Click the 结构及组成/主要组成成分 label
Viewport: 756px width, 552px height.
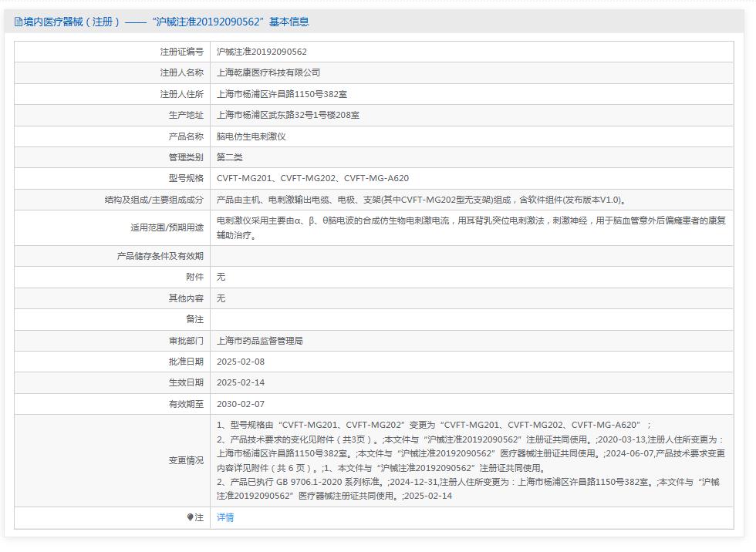pyautogui.click(x=154, y=200)
